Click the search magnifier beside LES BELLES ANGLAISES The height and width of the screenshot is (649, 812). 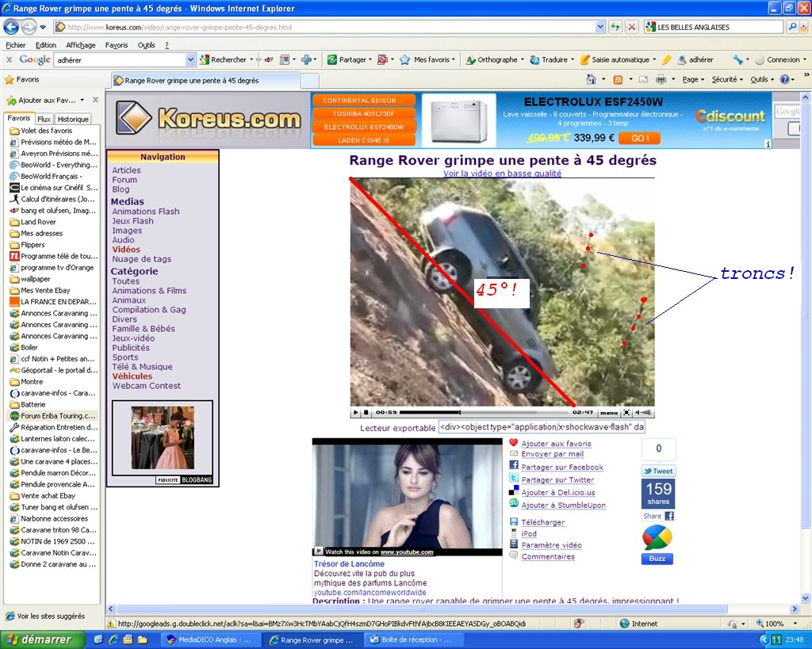click(x=792, y=27)
